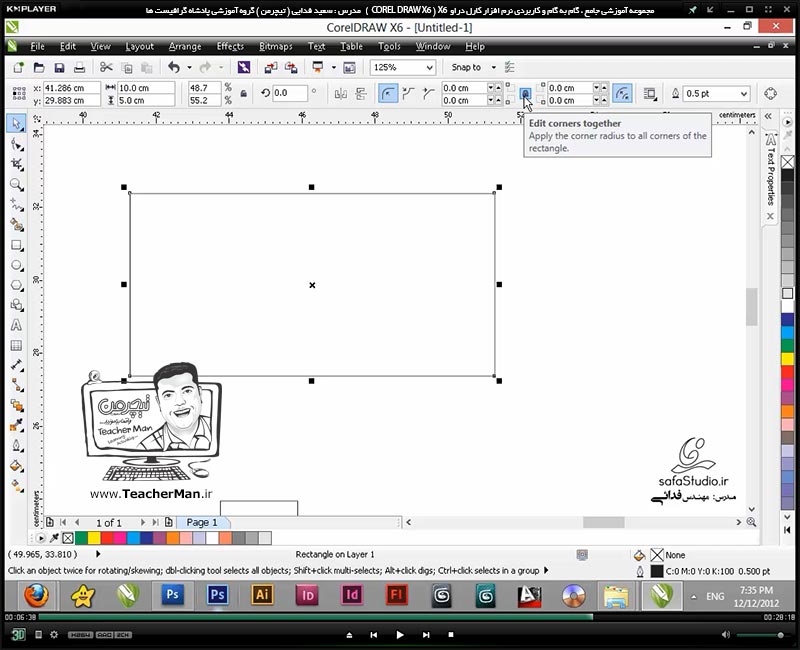The height and width of the screenshot is (650, 800).
Task: Stop playback in KMPlayer
Action: pos(451,635)
